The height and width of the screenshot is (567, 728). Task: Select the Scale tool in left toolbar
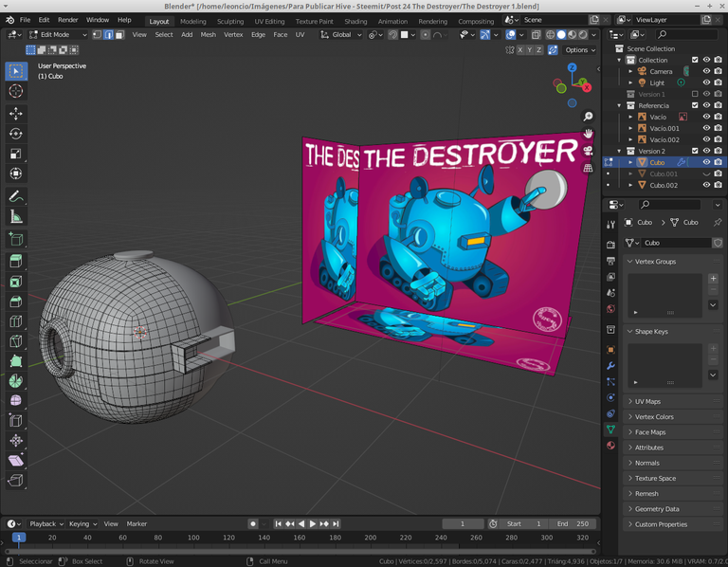[16, 154]
